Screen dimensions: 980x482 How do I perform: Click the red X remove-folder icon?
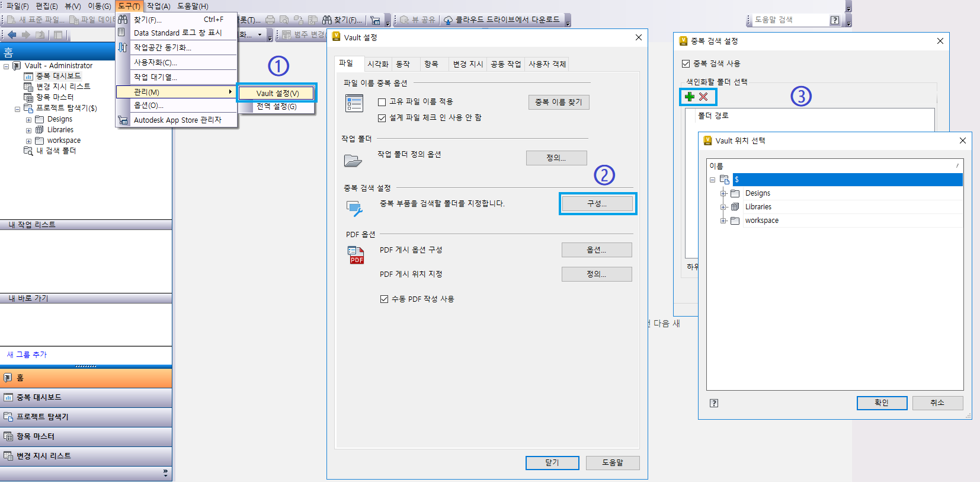point(703,97)
